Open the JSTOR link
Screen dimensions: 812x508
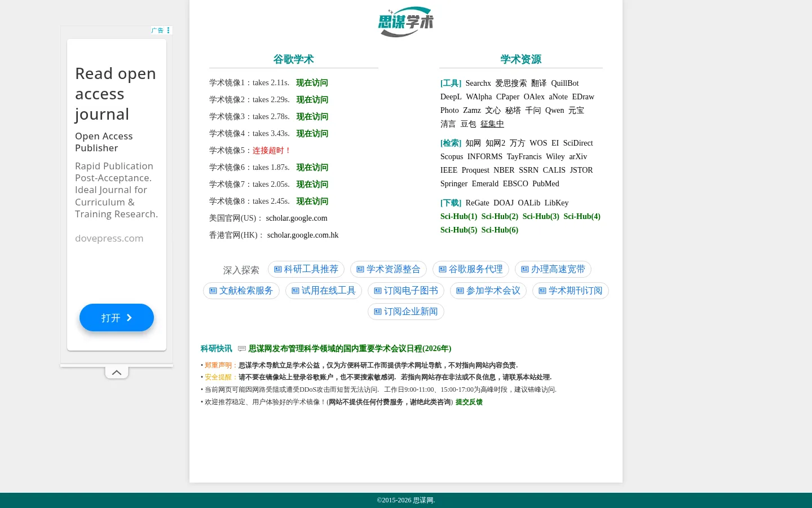pos(581,170)
